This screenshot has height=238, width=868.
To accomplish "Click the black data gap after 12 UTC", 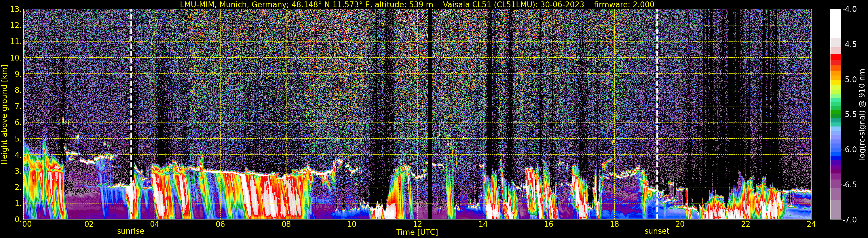I will coord(430,114).
